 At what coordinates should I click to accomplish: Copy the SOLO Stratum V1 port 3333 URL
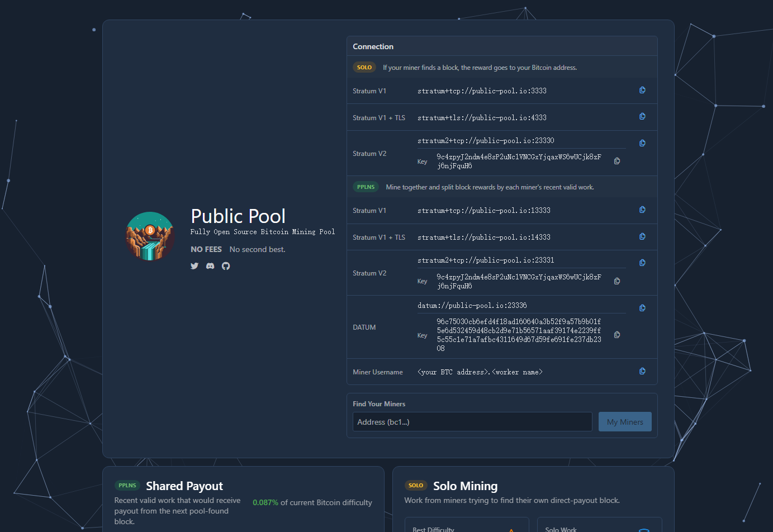(x=642, y=90)
